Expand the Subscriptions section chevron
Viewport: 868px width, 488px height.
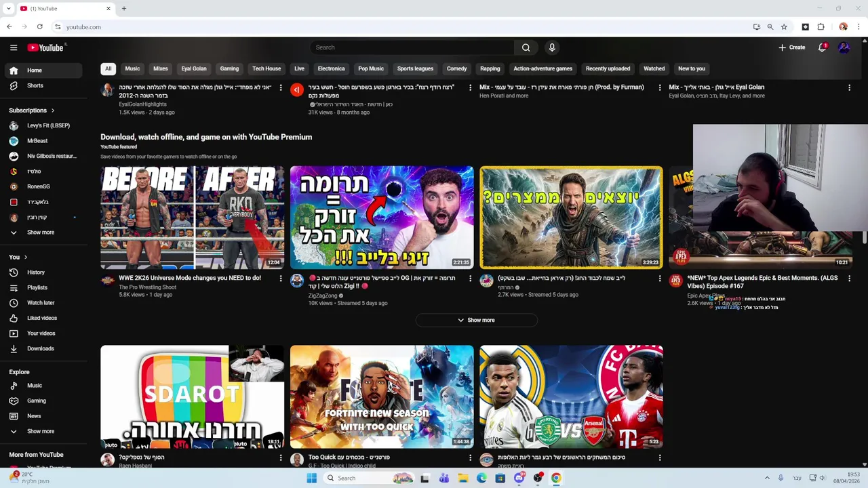[52, 110]
